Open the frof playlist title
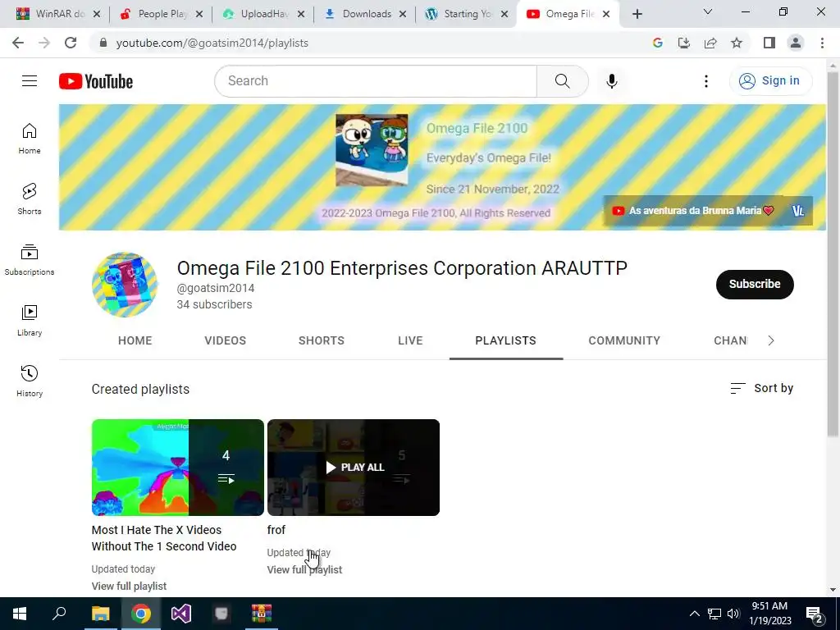The height and width of the screenshot is (630, 840). tap(276, 530)
